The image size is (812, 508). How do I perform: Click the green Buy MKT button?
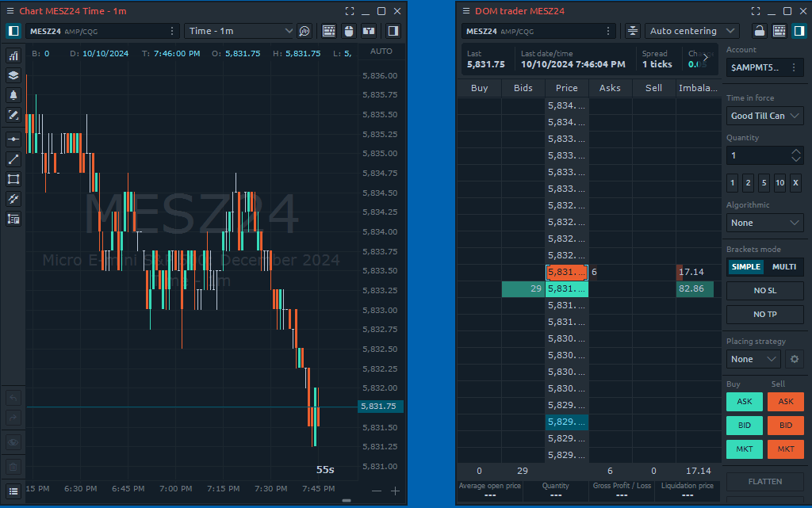coord(745,450)
